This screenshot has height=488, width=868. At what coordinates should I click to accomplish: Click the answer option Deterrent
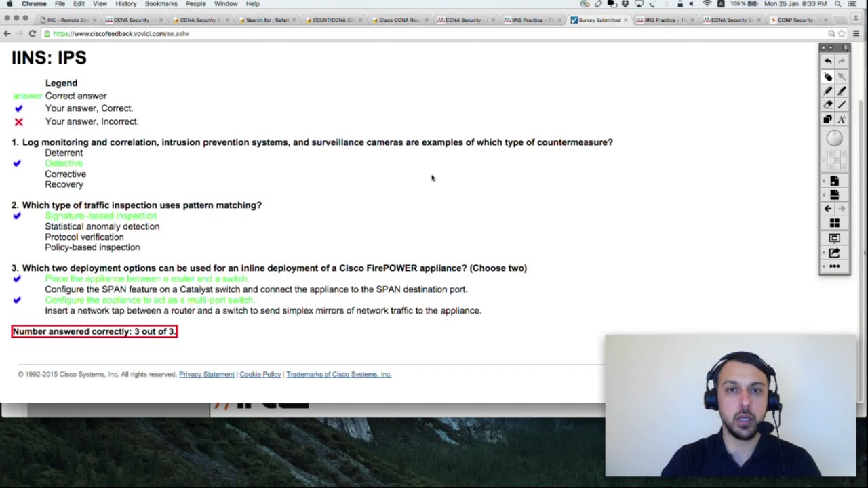[x=64, y=152]
